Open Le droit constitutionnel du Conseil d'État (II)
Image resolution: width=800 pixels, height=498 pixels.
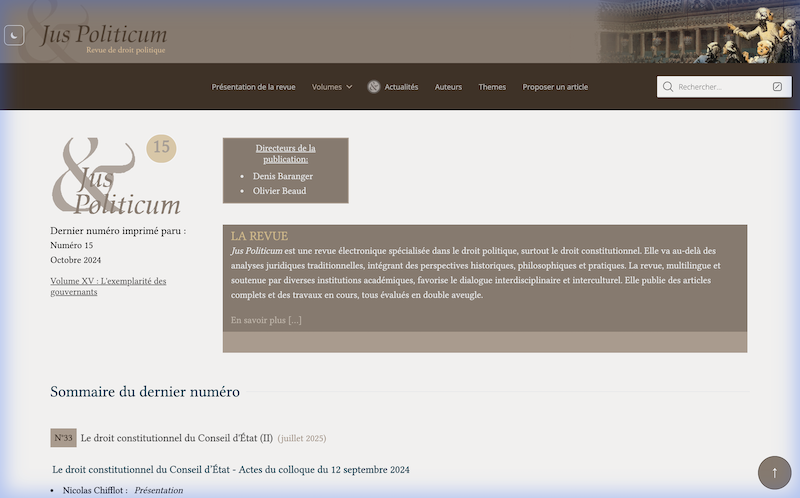click(176, 438)
